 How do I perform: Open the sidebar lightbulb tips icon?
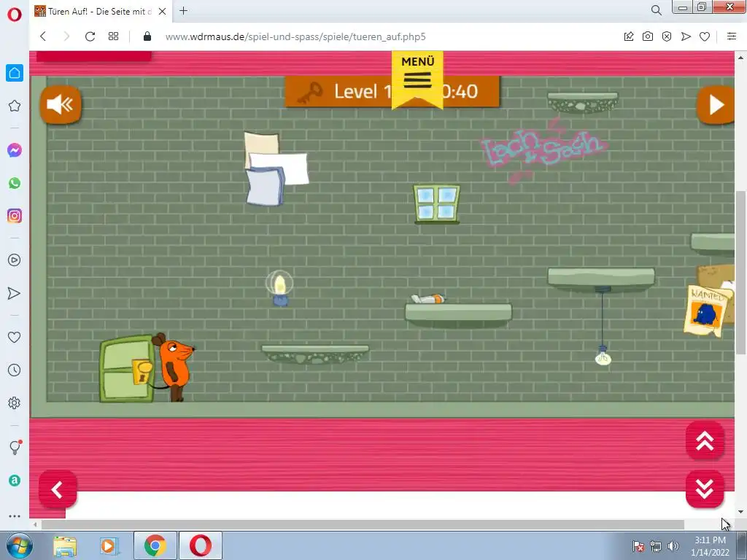coord(15,447)
